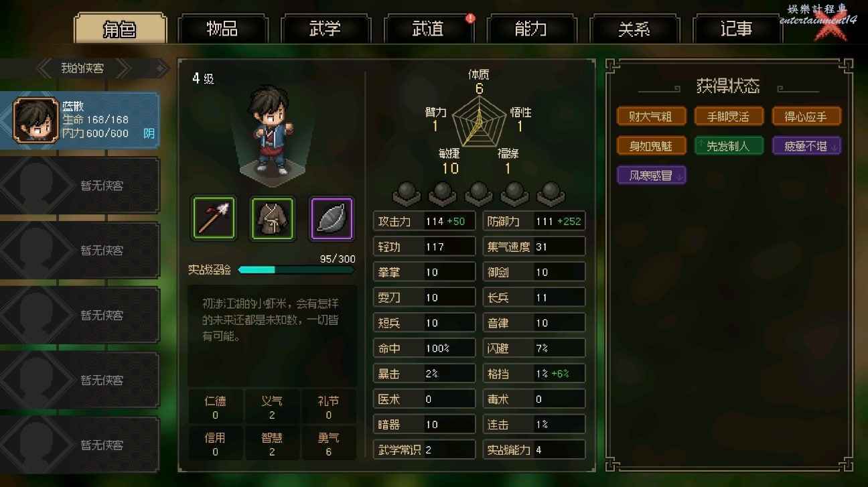Select the purple accessory item slot
Image resolution: width=868 pixels, height=487 pixels.
coord(332,218)
